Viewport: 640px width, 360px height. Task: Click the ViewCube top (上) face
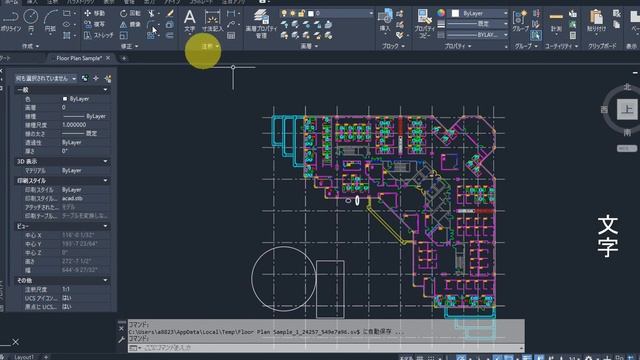tap(627, 109)
